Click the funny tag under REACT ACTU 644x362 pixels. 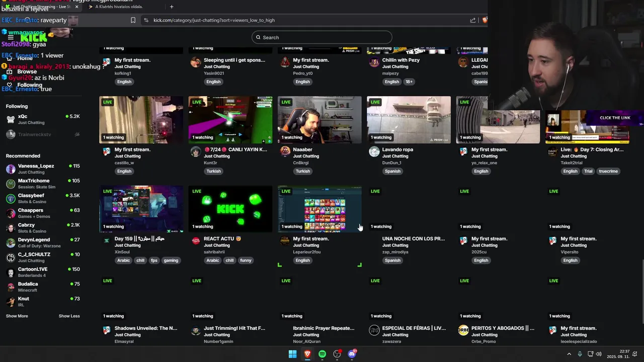[246, 260]
